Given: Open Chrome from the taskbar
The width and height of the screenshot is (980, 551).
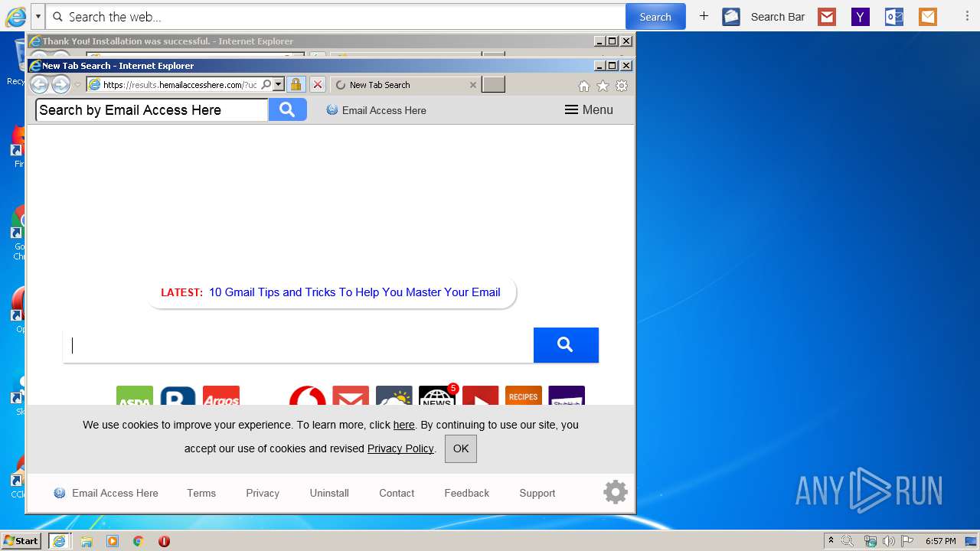Looking at the screenshot, I should 138,541.
